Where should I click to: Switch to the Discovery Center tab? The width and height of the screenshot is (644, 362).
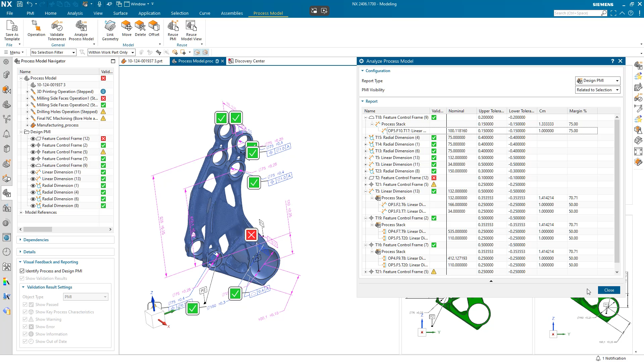pyautogui.click(x=249, y=61)
